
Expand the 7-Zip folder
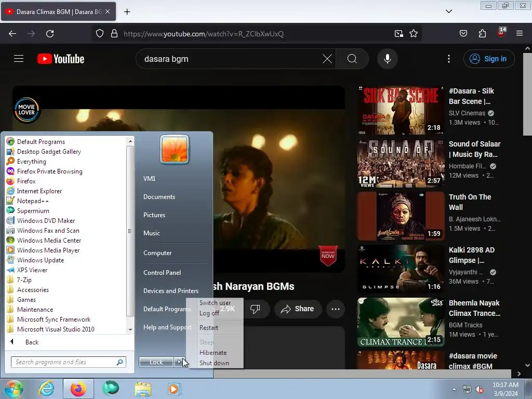click(24, 280)
